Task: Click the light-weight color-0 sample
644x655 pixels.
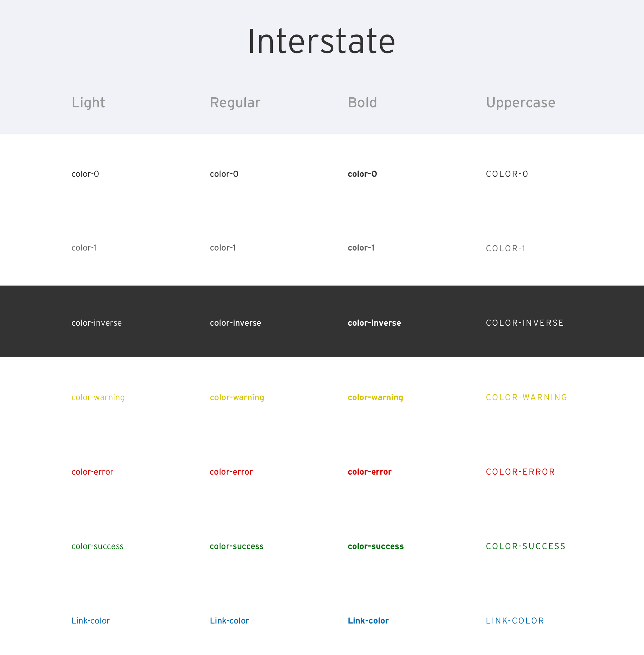Action: (85, 174)
